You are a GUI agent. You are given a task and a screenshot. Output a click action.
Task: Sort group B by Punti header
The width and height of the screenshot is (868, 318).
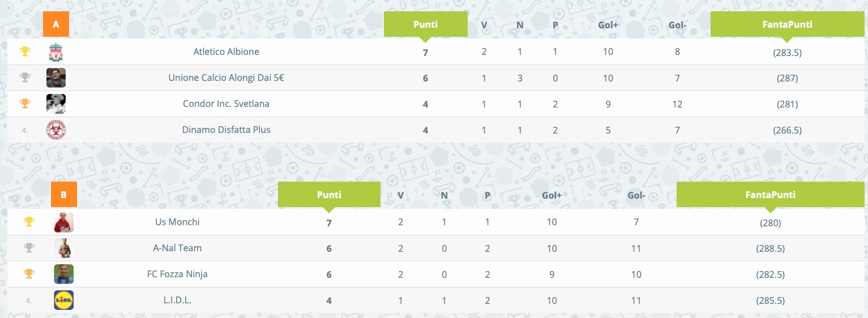pos(329,195)
